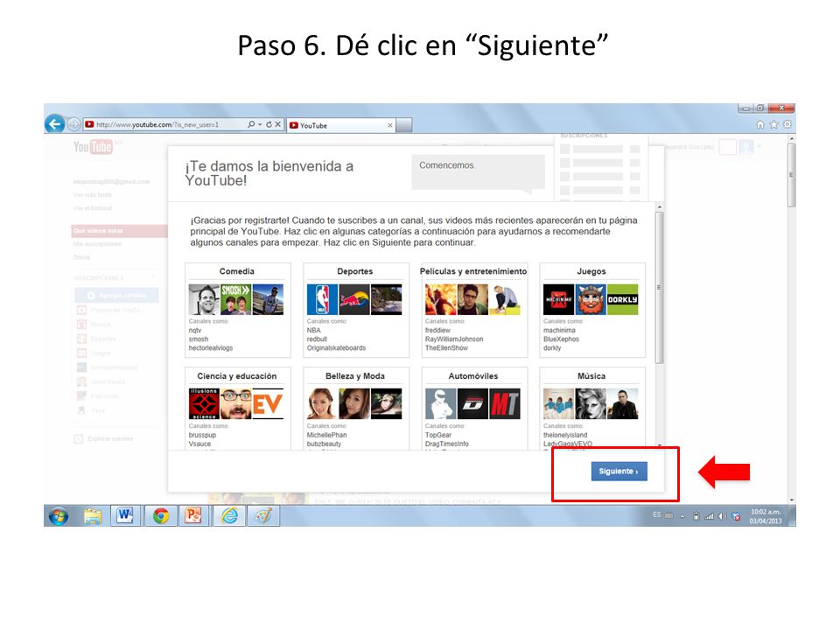The image size is (840, 630).
Task: Open the Tools gear icon
Action: coord(787,125)
